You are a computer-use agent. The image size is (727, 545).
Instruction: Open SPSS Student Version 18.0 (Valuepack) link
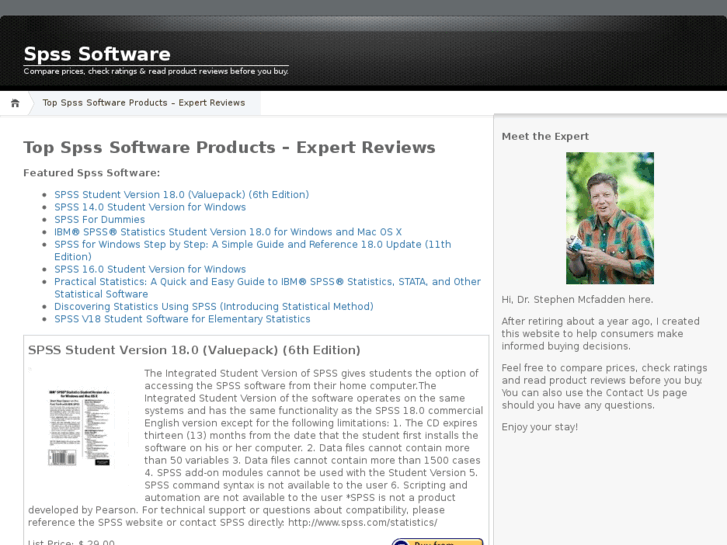tap(181, 194)
